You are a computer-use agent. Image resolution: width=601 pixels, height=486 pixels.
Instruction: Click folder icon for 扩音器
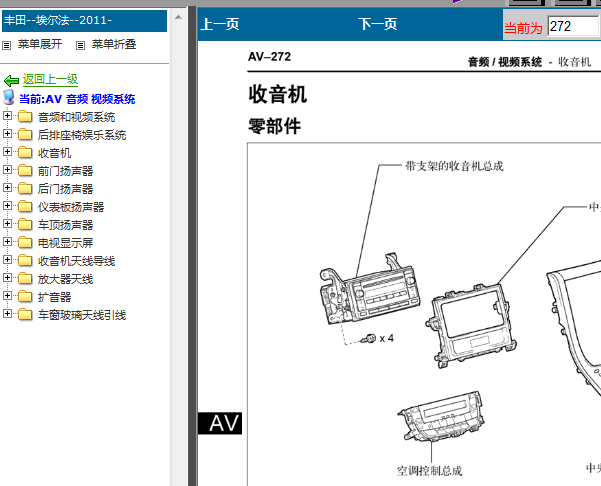pyautogui.click(x=25, y=297)
